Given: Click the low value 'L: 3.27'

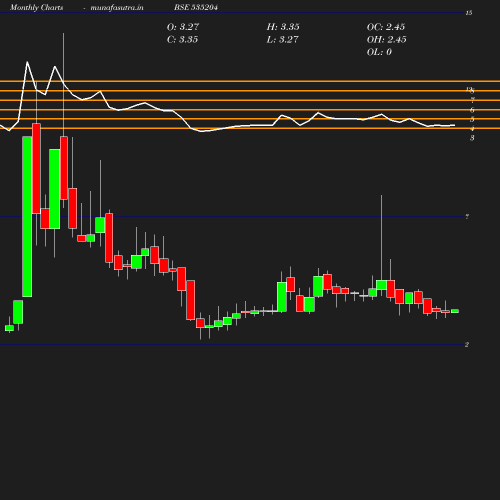Looking at the screenshot, I should [282, 40].
